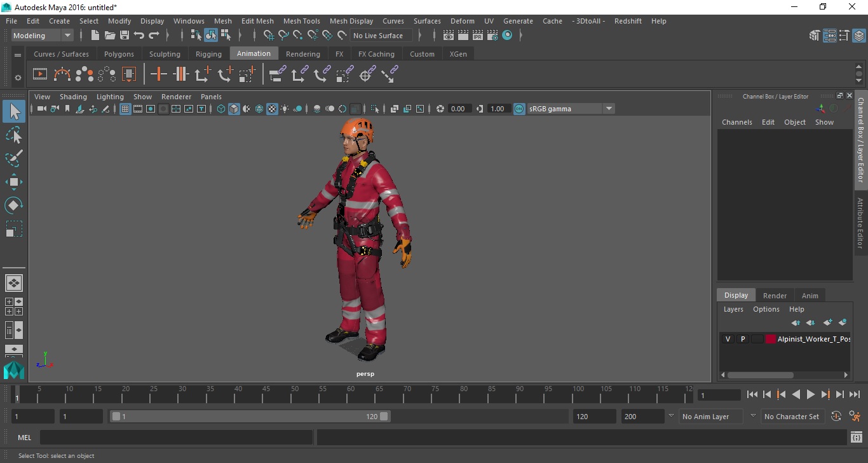Click the MEL command input field
The width and height of the screenshot is (868, 463).
pos(176,438)
